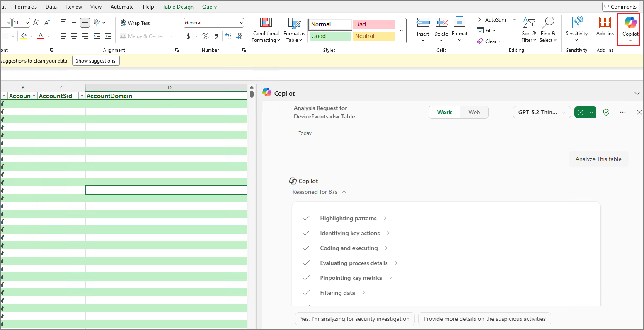The height and width of the screenshot is (330, 644).
Task: Open the GPT-5.2 model selector
Action: 542,112
